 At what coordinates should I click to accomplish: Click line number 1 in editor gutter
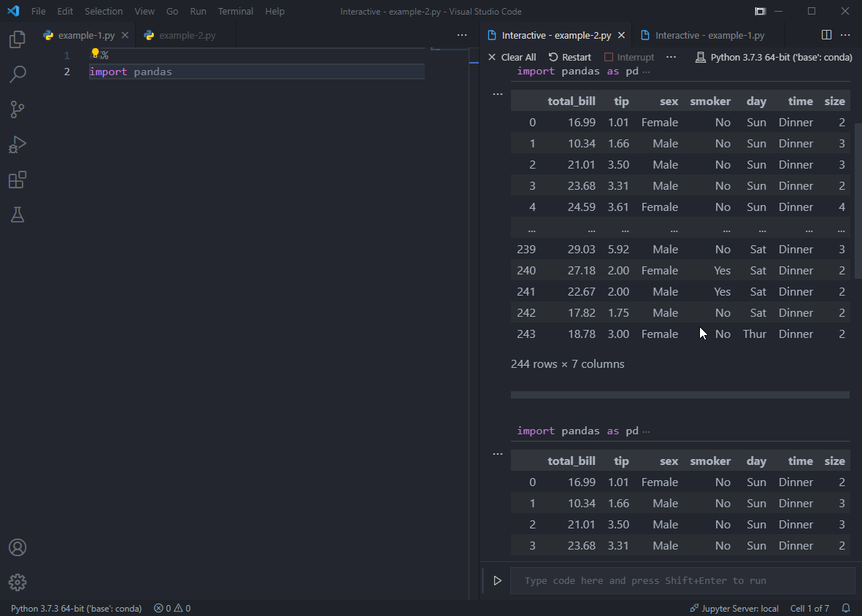point(67,55)
